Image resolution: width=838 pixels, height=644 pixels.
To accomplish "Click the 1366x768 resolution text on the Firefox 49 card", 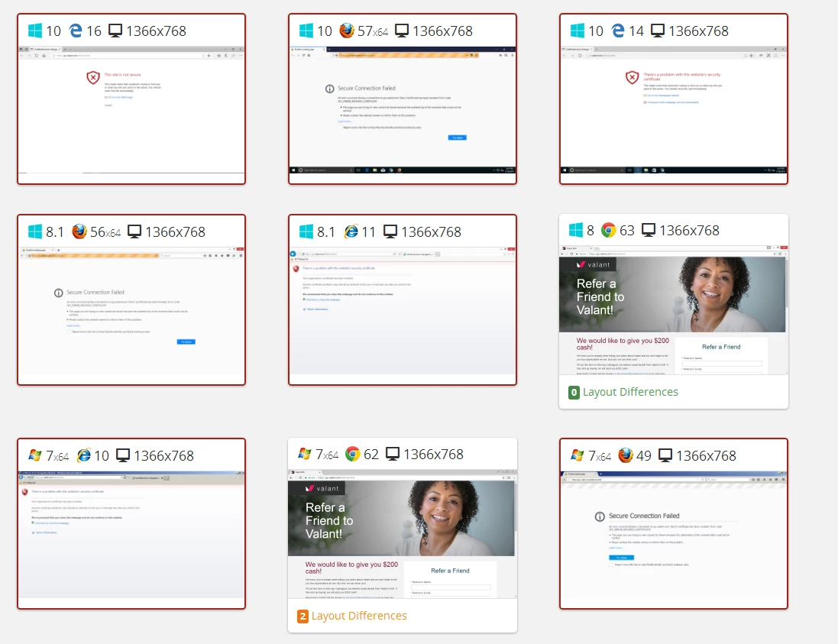I will tap(706, 456).
